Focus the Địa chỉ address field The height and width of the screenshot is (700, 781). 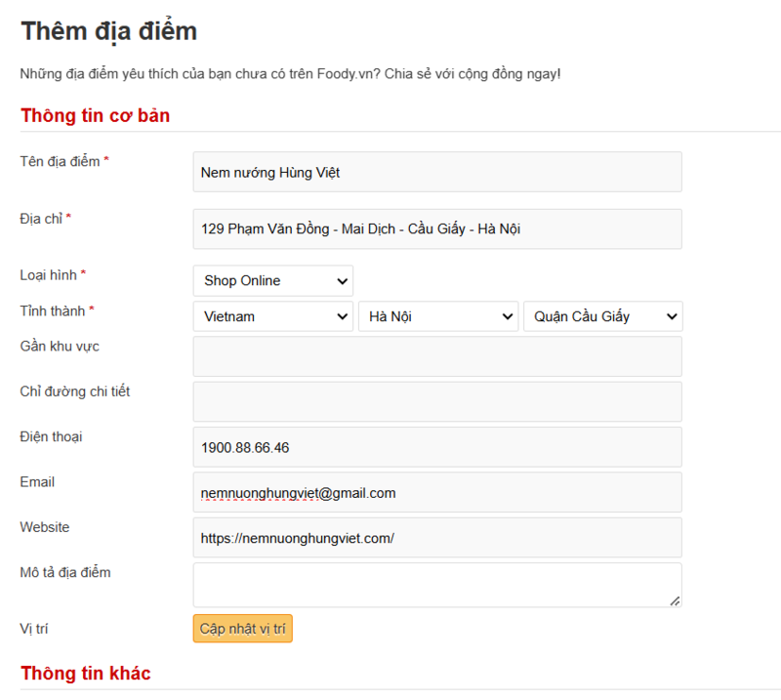point(436,229)
